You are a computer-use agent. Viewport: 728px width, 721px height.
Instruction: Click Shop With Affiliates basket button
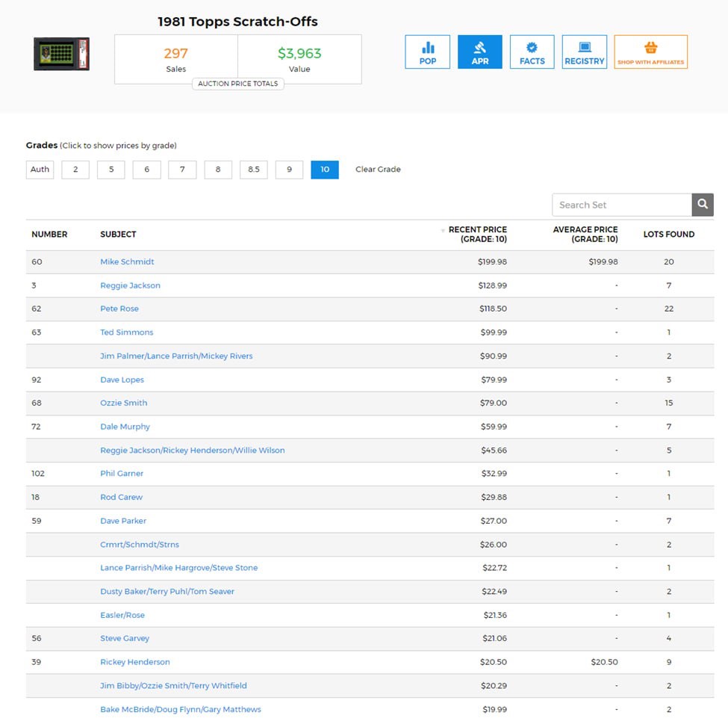coord(650,52)
